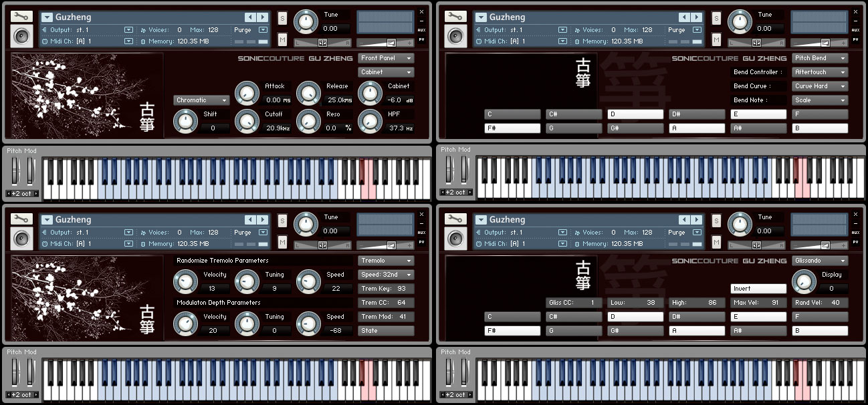Minimize Front Panel instance header with minus icon
This screenshot has height=405, width=868.
click(421, 20)
